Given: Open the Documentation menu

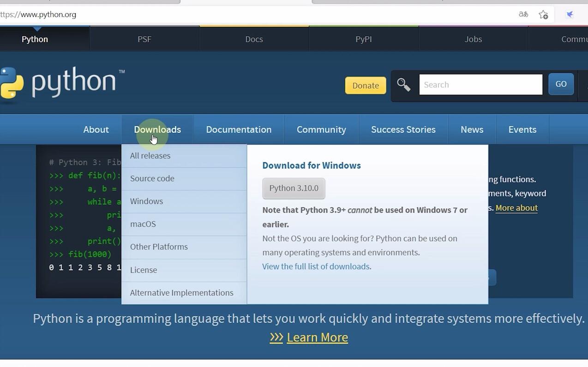Looking at the screenshot, I should (239, 130).
